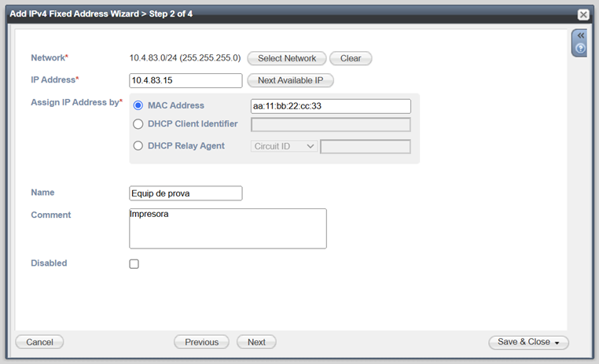Focus the Name field with Equip de prova
The width and height of the screenshot is (599, 364).
pyautogui.click(x=186, y=193)
